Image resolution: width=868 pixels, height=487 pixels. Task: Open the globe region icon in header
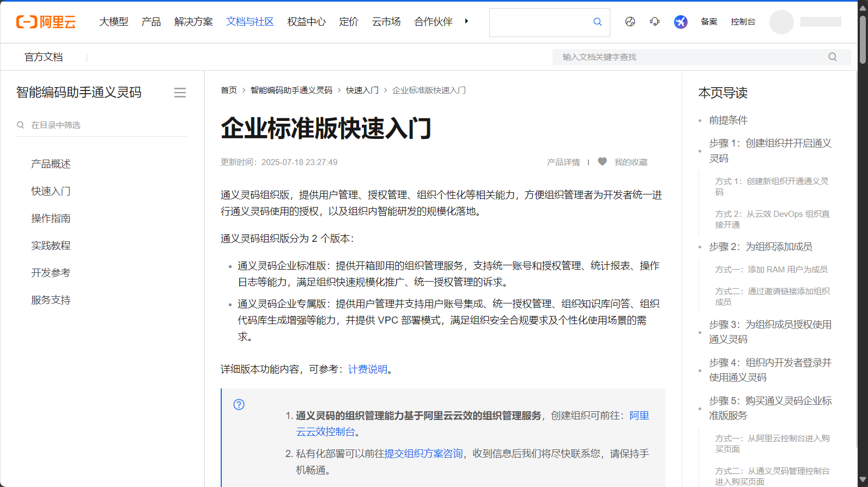click(630, 22)
